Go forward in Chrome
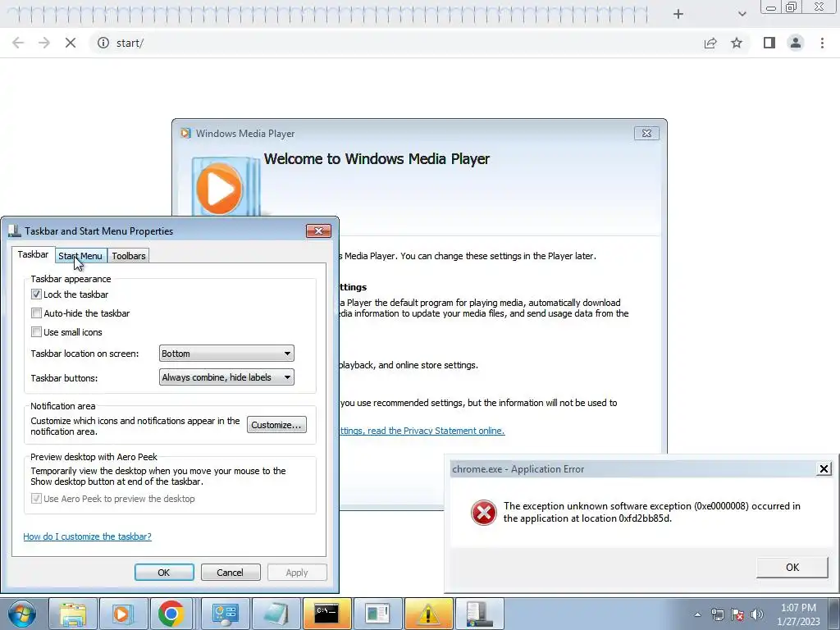The width and height of the screenshot is (840, 630). 44,43
